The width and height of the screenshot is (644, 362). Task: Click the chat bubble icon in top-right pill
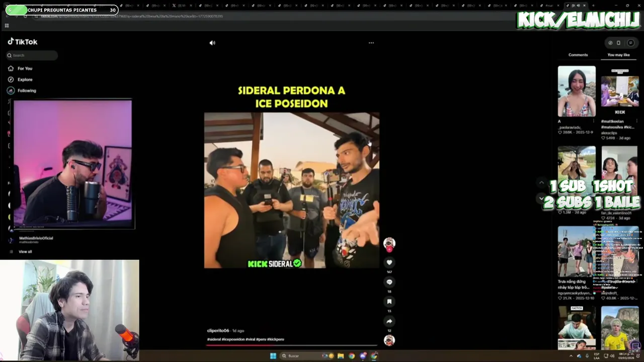(630, 43)
